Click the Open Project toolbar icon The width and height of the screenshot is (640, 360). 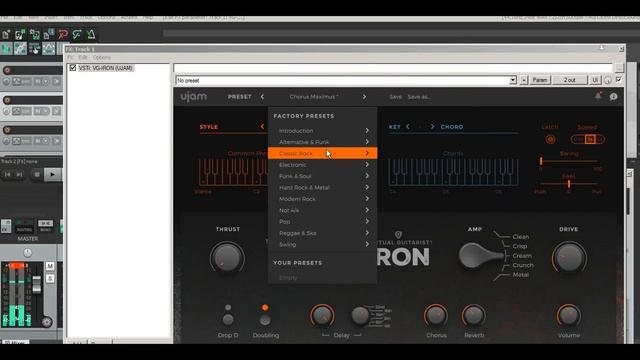pyautogui.click(x=20, y=35)
